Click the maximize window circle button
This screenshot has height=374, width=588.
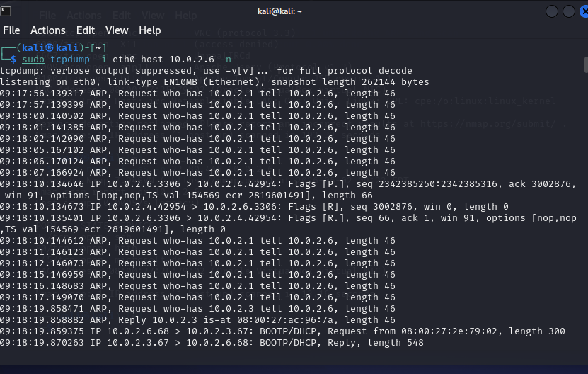[x=568, y=11]
